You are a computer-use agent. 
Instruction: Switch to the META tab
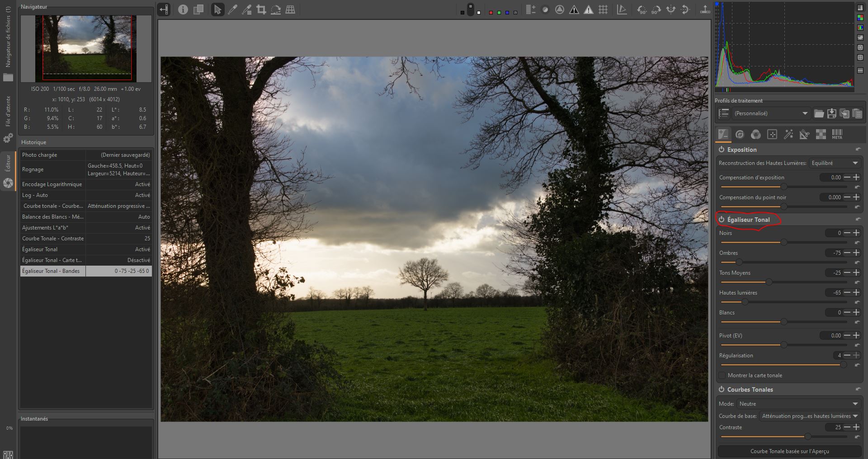point(837,134)
